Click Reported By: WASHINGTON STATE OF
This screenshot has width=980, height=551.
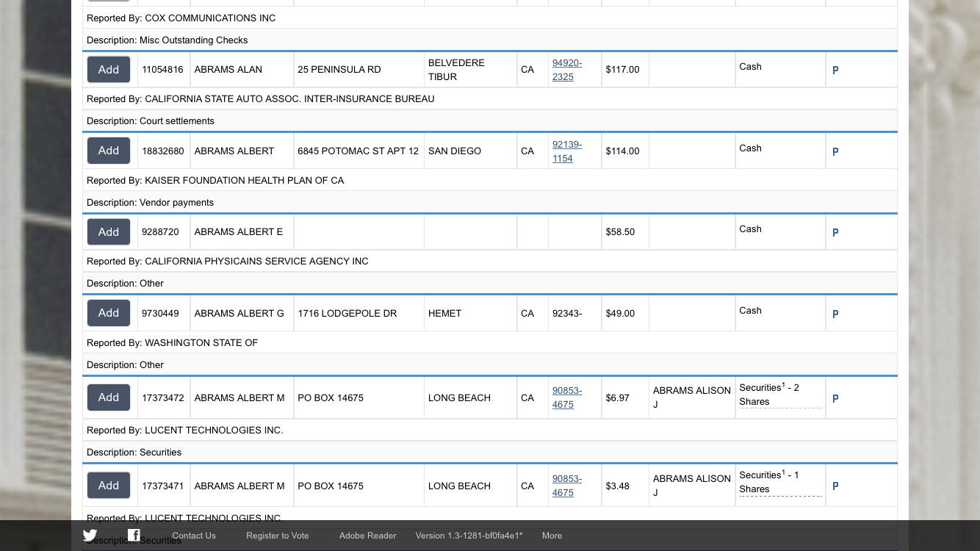coord(173,342)
